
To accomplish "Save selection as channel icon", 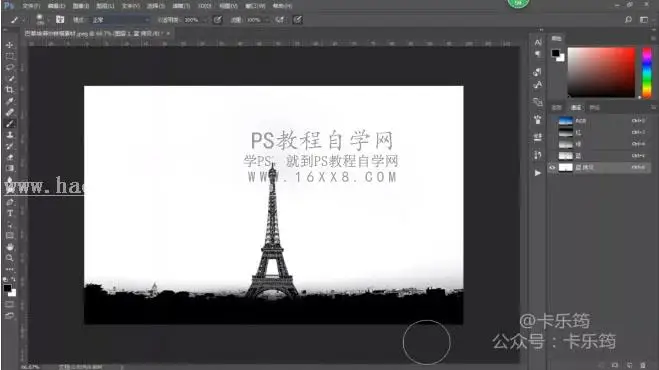I will [x=615, y=365].
